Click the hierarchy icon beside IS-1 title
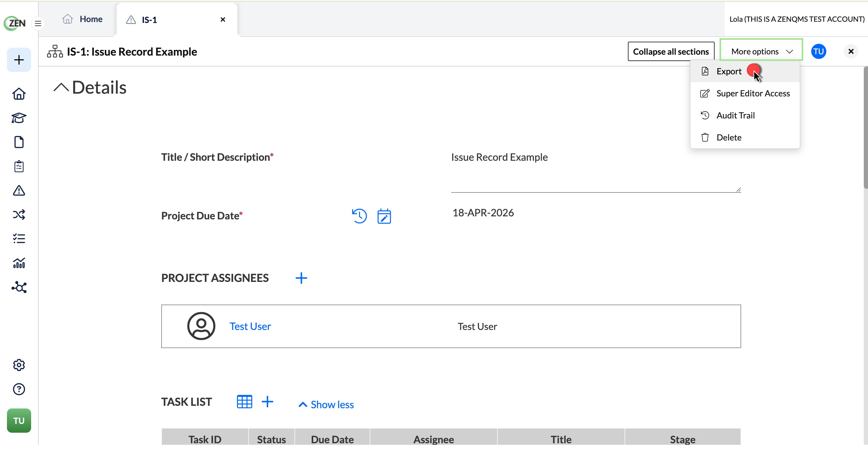This screenshot has height=449, width=868. coord(55,52)
